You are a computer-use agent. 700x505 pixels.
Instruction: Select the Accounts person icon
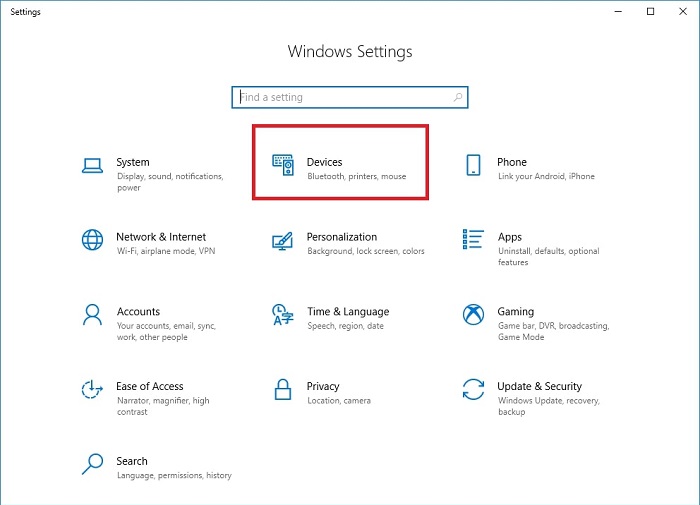click(x=92, y=315)
